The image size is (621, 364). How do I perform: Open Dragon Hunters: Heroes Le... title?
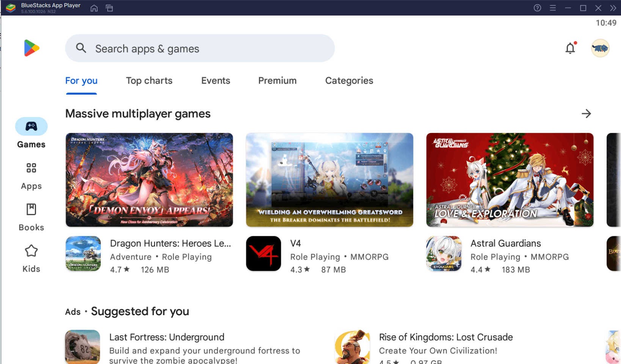(170, 243)
